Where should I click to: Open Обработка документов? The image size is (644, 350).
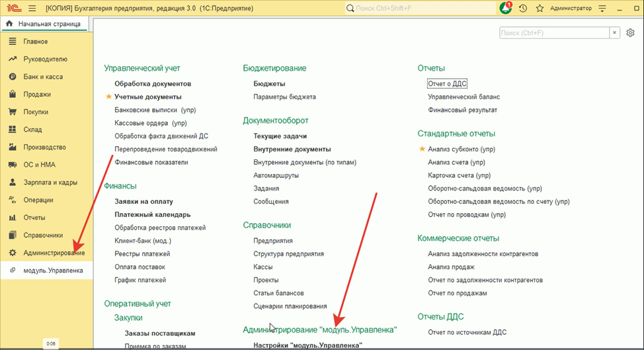pos(153,84)
